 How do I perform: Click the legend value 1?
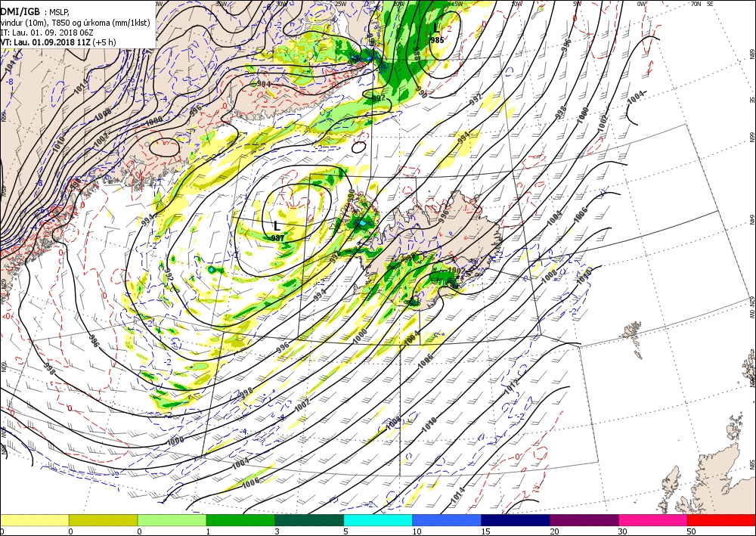(x=209, y=531)
